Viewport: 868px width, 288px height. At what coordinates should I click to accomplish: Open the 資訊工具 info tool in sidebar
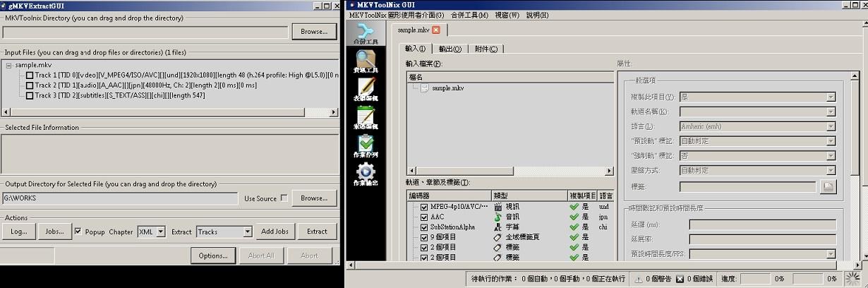point(366,62)
